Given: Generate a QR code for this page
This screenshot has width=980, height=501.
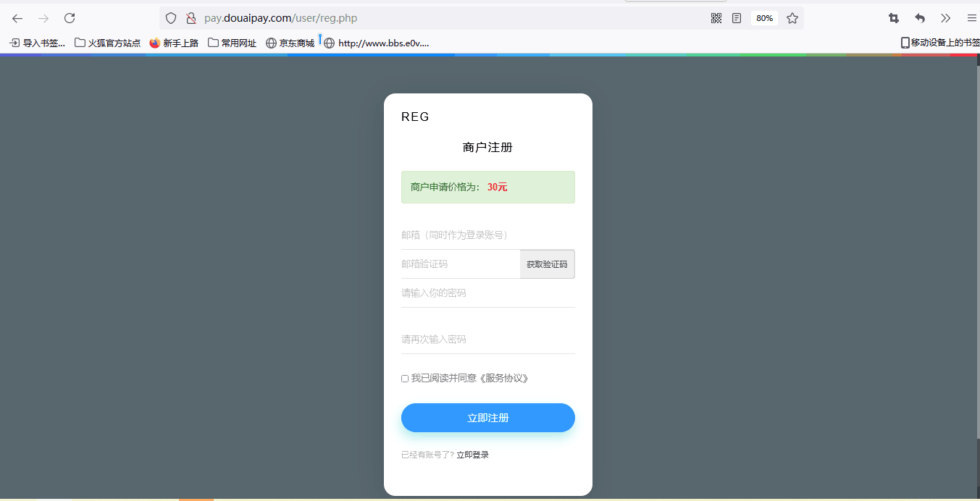Looking at the screenshot, I should [716, 17].
